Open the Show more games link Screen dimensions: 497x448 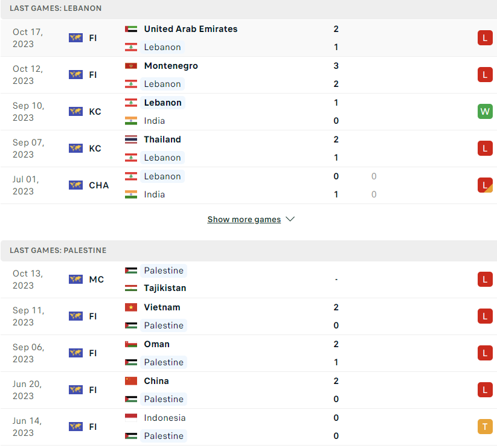(244, 219)
